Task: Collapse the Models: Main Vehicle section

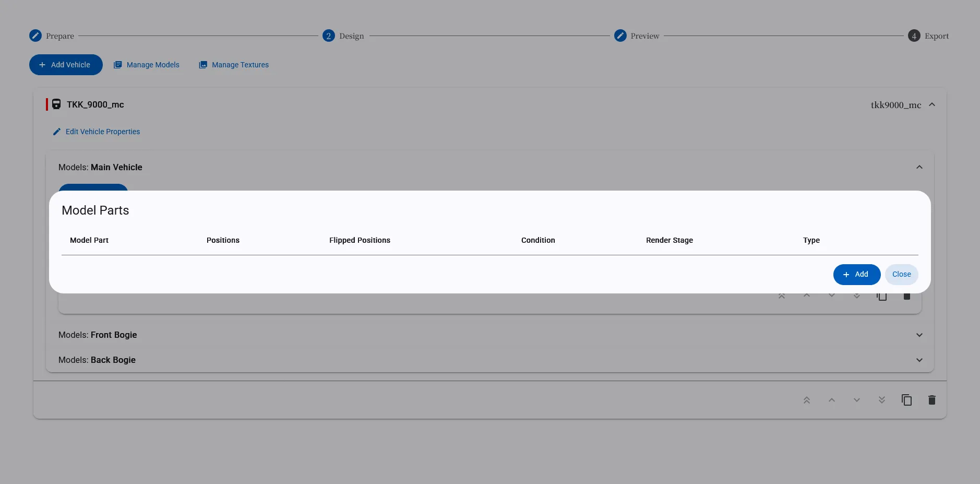Action: [919, 167]
